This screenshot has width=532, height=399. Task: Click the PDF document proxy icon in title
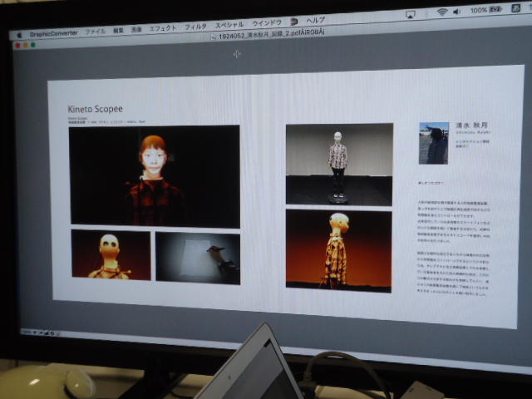coord(214,37)
